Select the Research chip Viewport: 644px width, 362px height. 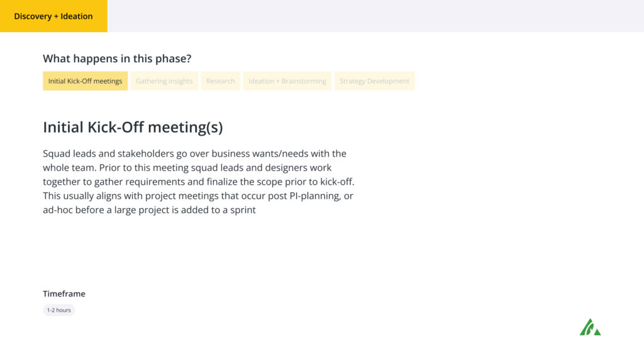click(221, 81)
